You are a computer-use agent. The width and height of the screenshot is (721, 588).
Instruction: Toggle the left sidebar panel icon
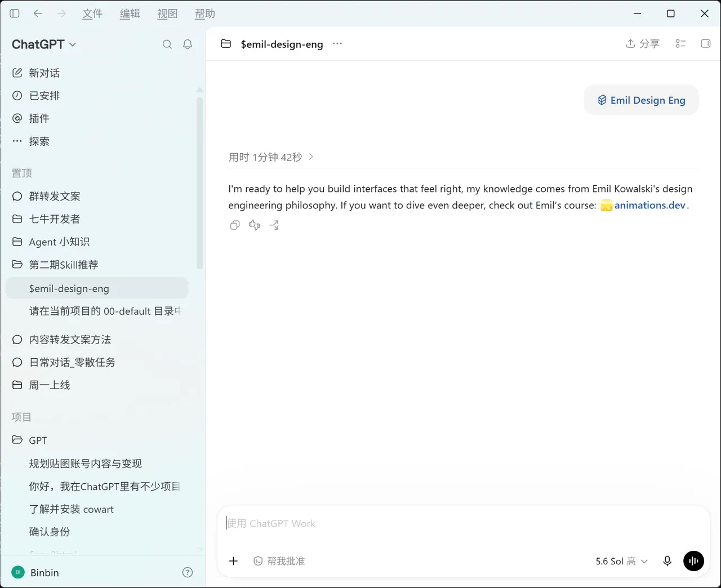click(x=15, y=14)
